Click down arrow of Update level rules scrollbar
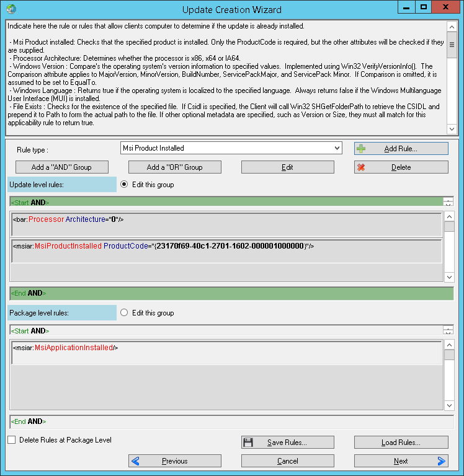This screenshot has height=476, width=464. pyautogui.click(x=449, y=277)
